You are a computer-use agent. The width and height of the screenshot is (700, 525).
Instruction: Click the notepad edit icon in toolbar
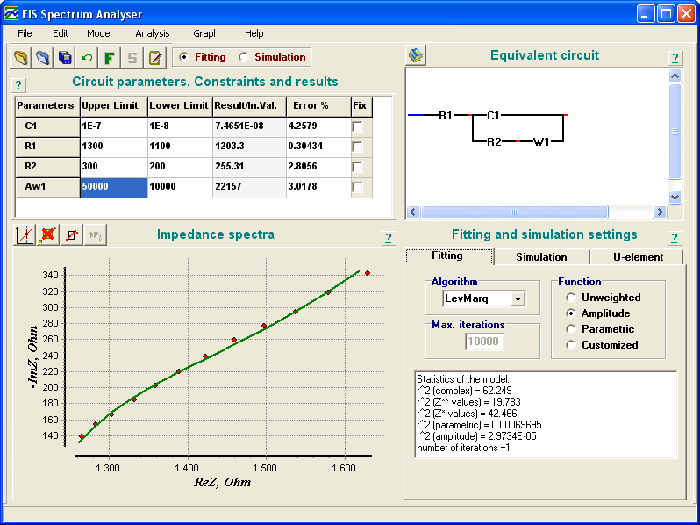point(154,58)
